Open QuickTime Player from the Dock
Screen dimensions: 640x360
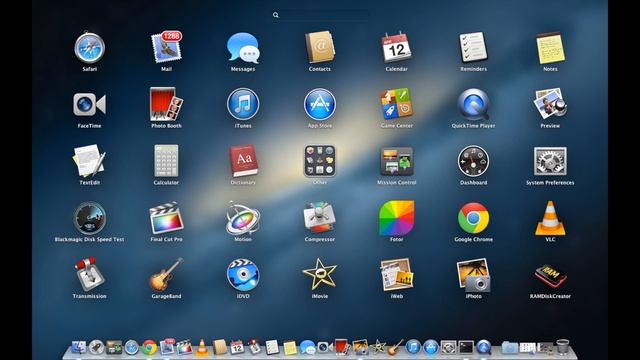(484, 347)
